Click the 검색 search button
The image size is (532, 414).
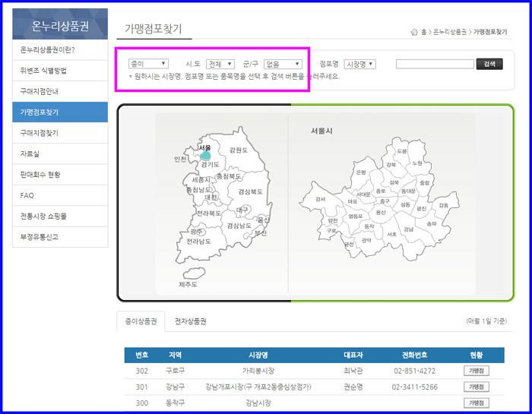point(489,64)
